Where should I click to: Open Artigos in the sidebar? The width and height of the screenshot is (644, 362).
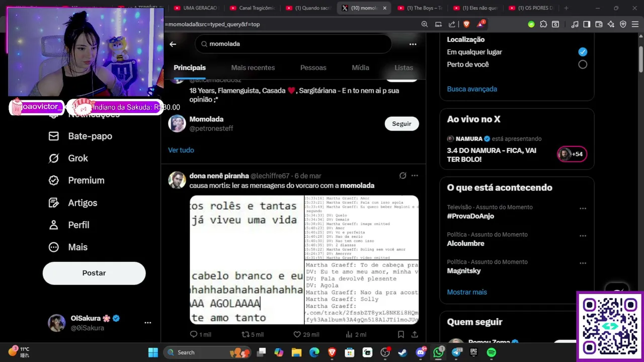pyautogui.click(x=73, y=203)
